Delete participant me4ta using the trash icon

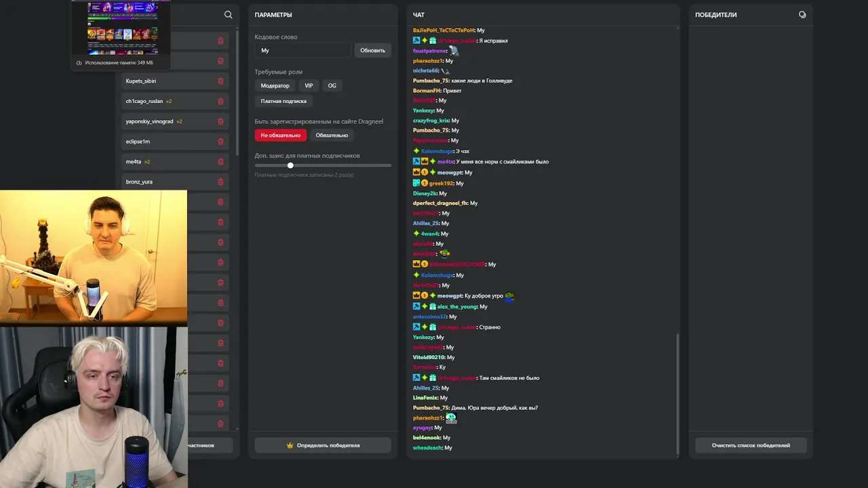220,162
